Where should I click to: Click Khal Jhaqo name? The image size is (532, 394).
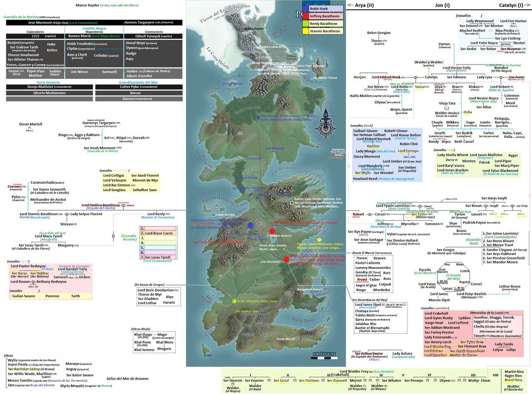coord(143,334)
